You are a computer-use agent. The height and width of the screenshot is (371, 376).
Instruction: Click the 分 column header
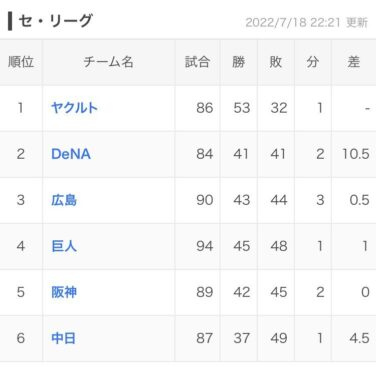point(312,62)
